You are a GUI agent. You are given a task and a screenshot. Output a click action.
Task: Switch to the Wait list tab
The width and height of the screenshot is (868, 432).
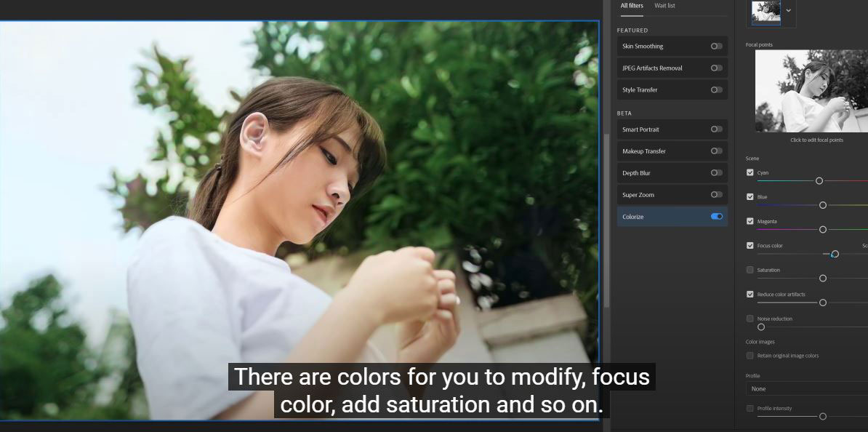664,6
